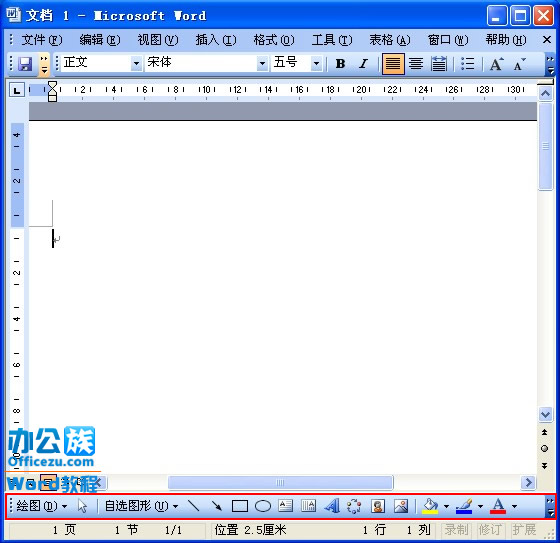Select the object selection arrow tool
This screenshot has width=560, height=543.
point(82,506)
